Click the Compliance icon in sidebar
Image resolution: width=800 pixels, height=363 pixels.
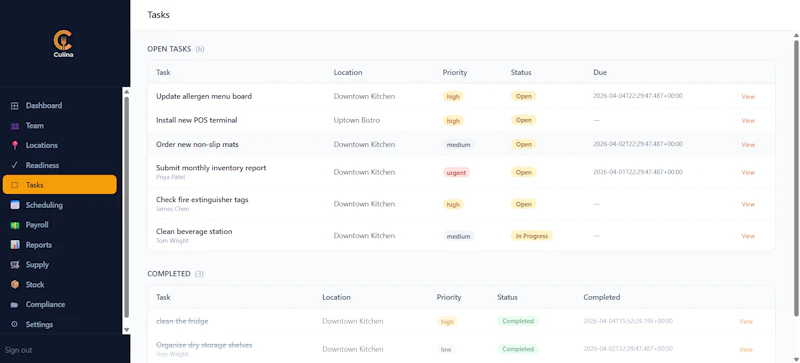coord(14,305)
